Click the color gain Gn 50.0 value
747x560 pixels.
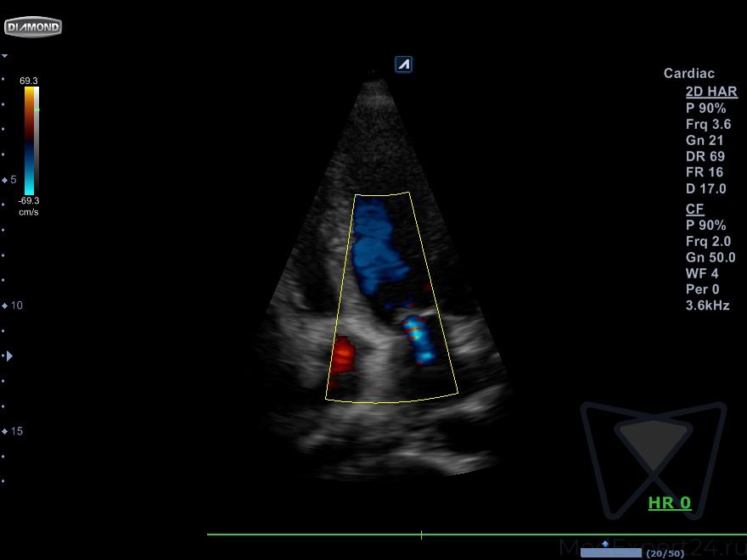(x=708, y=257)
